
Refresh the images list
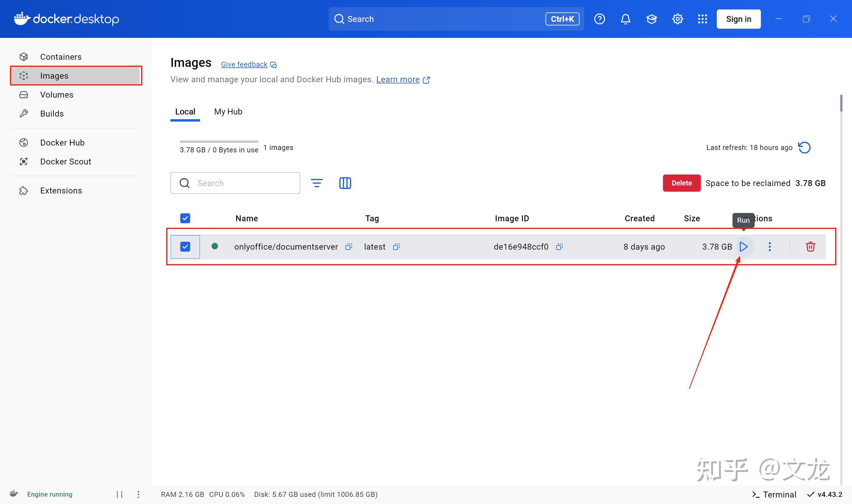[804, 147]
